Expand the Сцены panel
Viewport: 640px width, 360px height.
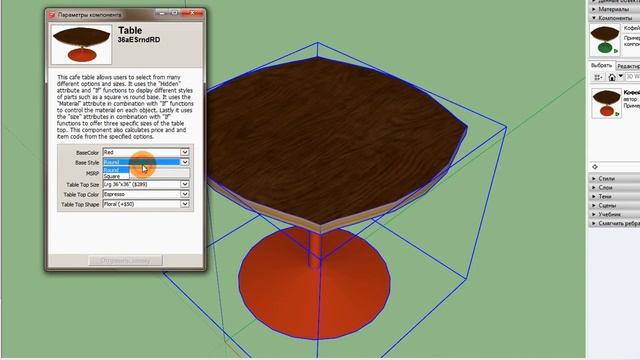[613, 205]
